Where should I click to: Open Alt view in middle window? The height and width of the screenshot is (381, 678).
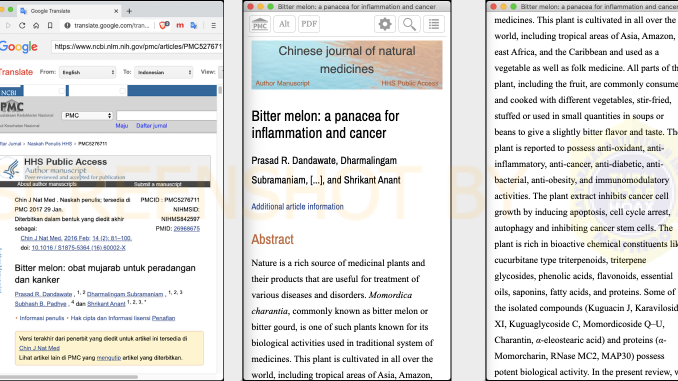pyautogui.click(x=284, y=24)
